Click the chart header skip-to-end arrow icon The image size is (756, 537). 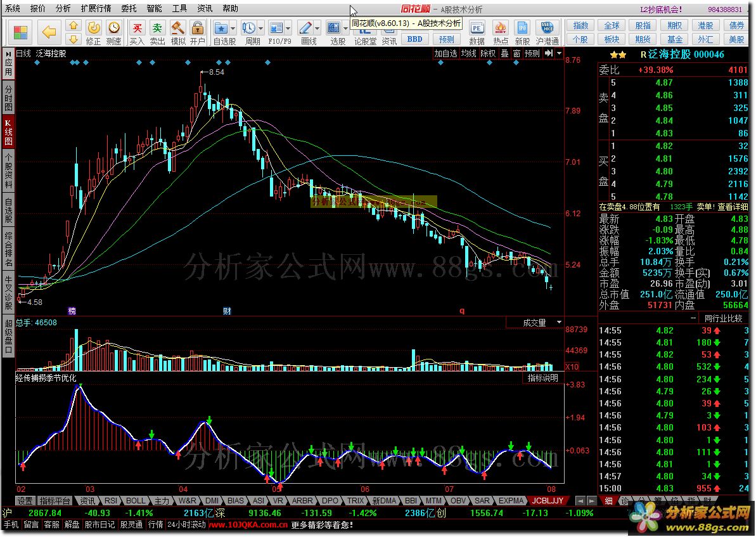pyautogui.click(x=549, y=53)
